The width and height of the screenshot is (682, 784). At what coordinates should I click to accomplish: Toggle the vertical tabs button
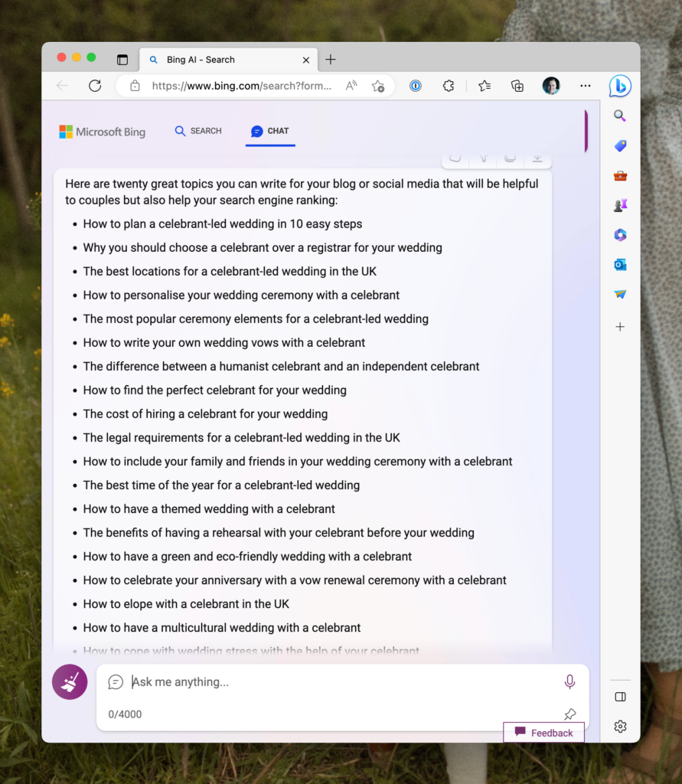(x=122, y=60)
